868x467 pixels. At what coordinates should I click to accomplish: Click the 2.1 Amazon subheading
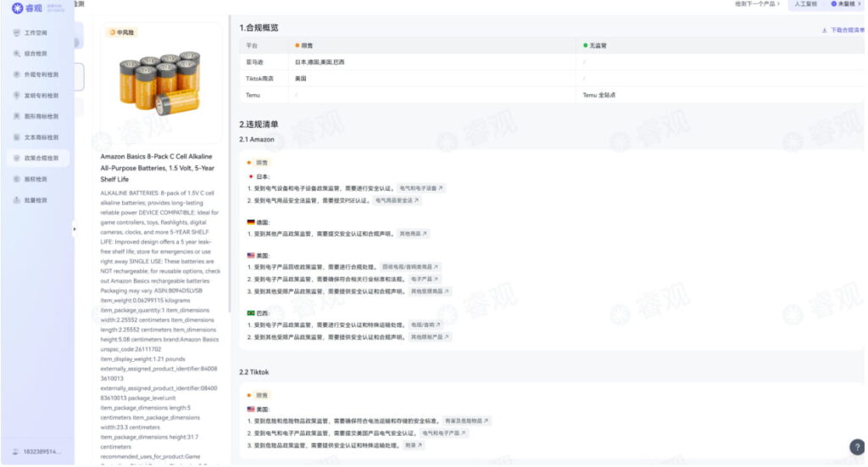point(256,140)
